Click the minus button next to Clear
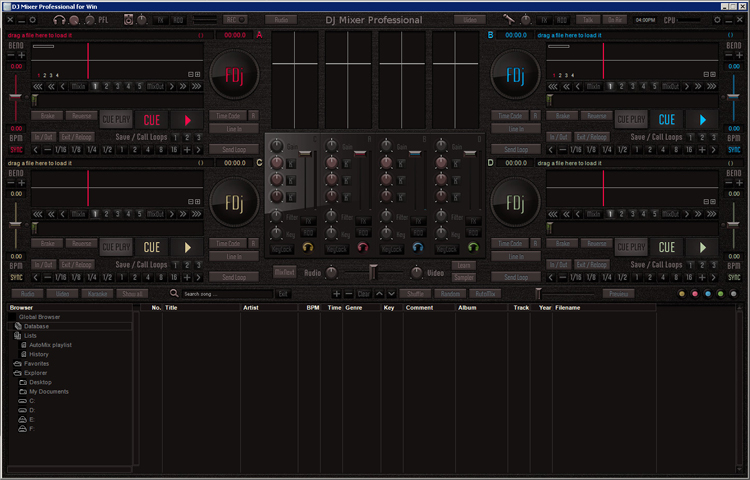Image resolution: width=750 pixels, height=480 pixels. tap(349, 294)
